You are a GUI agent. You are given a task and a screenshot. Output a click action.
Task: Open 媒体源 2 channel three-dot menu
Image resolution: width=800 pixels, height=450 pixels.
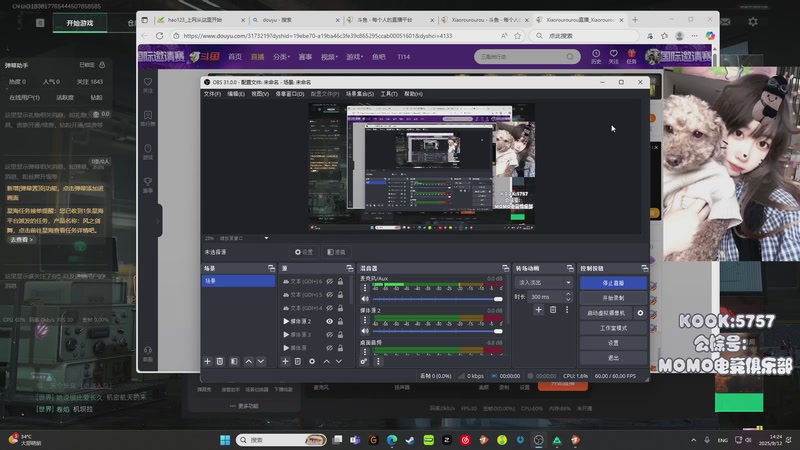pyautogui.click(x=365, y=320)
